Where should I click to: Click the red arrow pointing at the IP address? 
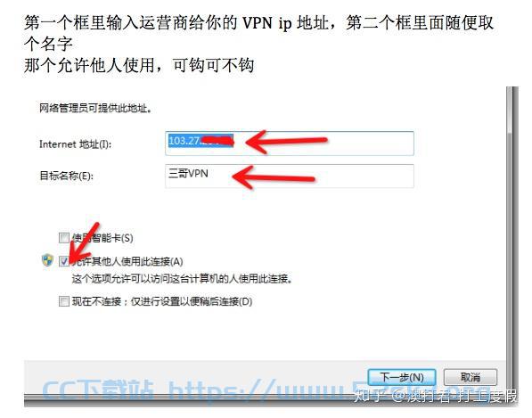click(286, 141)
